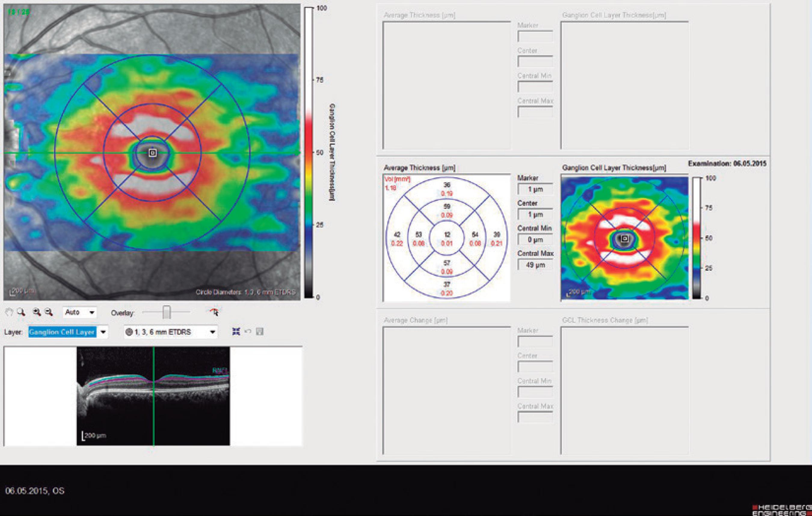Click the small ganglion cell thickness map thumbnail
This screenshot has height=516, width=812.
pos(625,238)
